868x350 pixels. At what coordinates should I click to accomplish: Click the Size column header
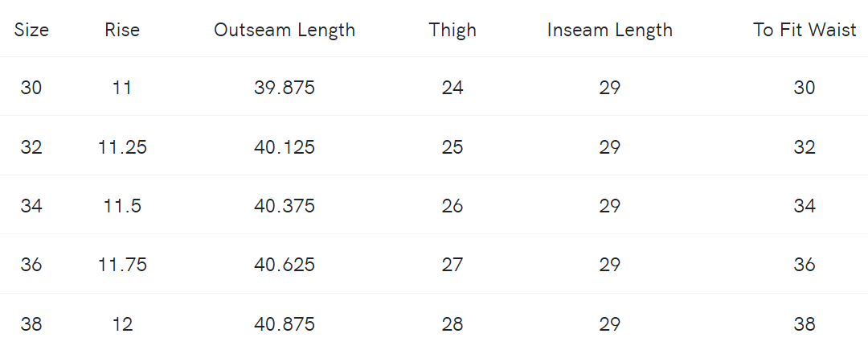pyautogui.click(x=31, y=31)
